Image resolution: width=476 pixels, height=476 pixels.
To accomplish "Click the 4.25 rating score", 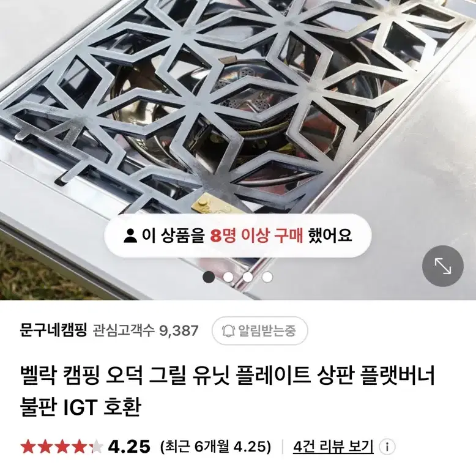I will pyautogui.click(x=129, y=447).
